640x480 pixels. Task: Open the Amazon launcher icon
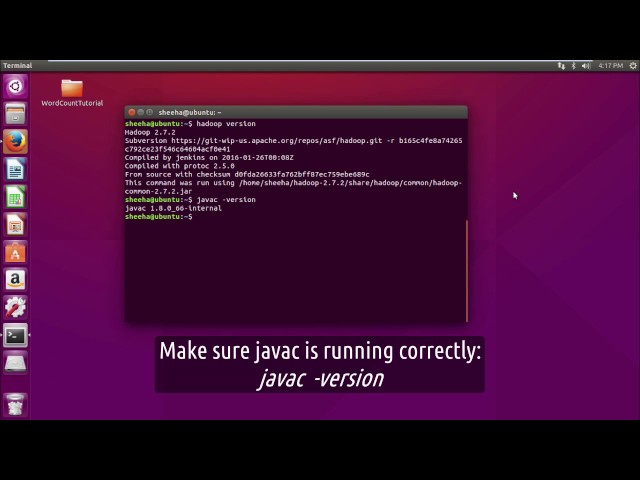tap(16, 280)
